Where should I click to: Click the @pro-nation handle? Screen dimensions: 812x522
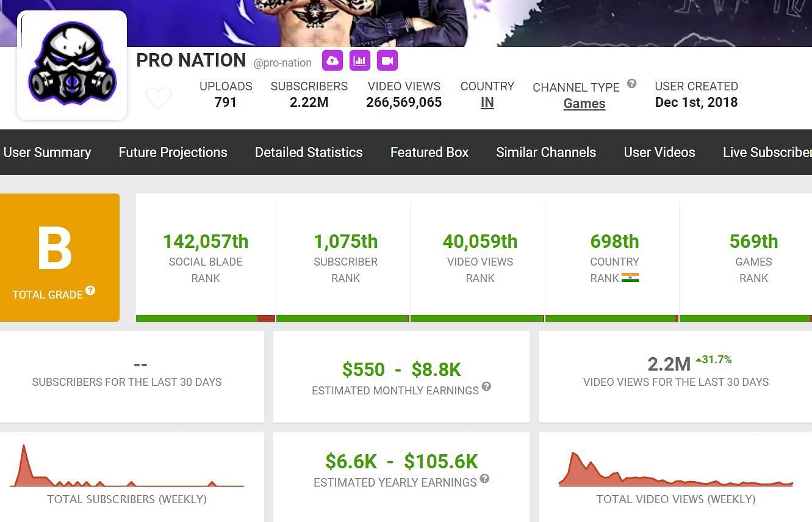pos(282,62)
